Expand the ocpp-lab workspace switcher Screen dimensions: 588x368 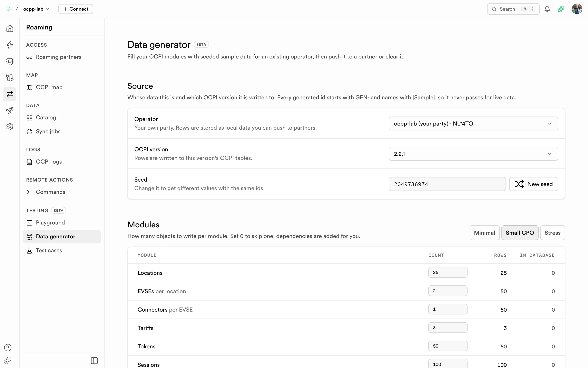tap(36, 9)
